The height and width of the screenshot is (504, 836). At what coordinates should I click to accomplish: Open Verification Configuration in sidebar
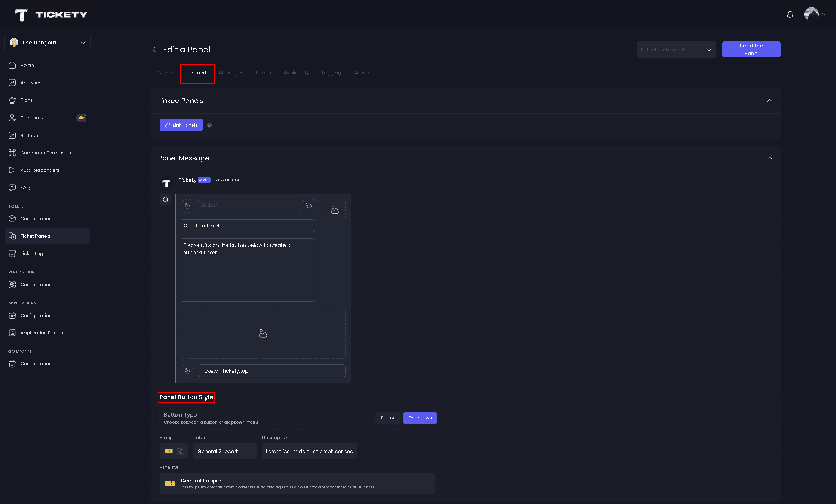click(47, 284)
